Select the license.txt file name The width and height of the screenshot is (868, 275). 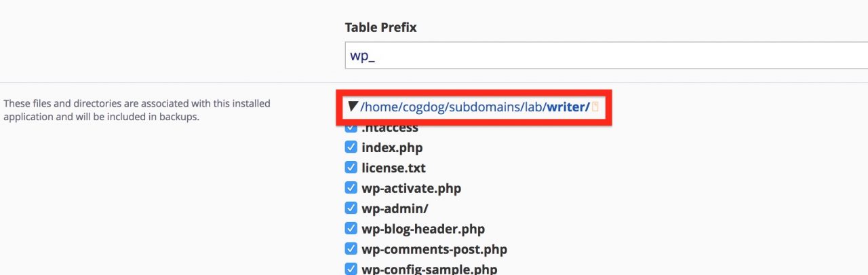coord(393,168)
